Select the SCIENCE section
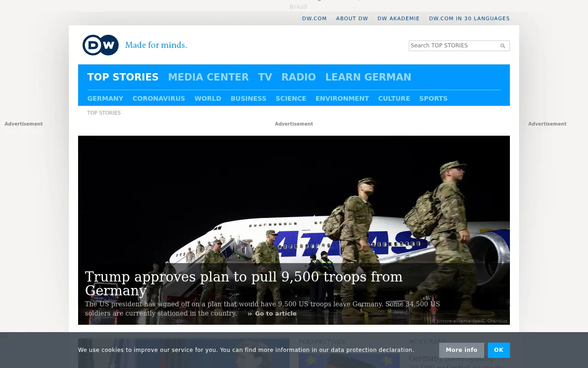588x368 pixels. tap(291, 98)
